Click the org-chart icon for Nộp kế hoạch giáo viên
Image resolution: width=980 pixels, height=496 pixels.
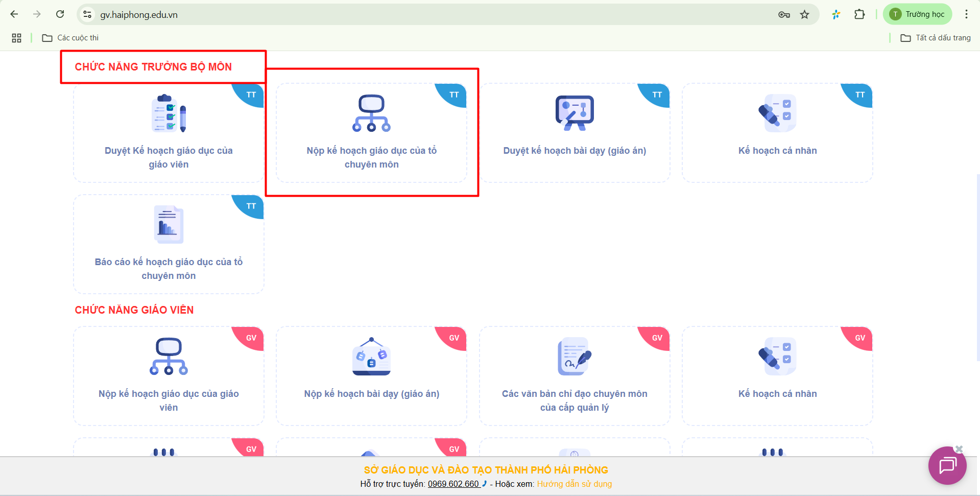click(169, 357)
